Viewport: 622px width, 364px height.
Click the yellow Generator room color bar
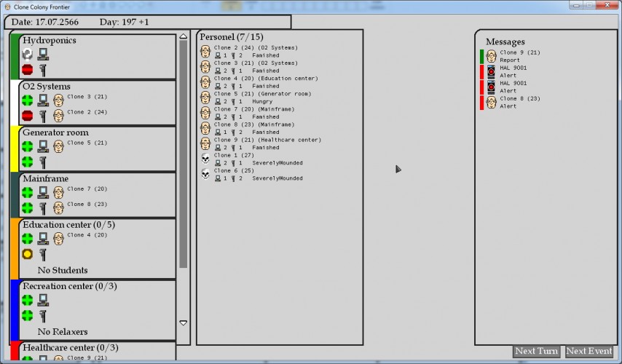[15, 149]
